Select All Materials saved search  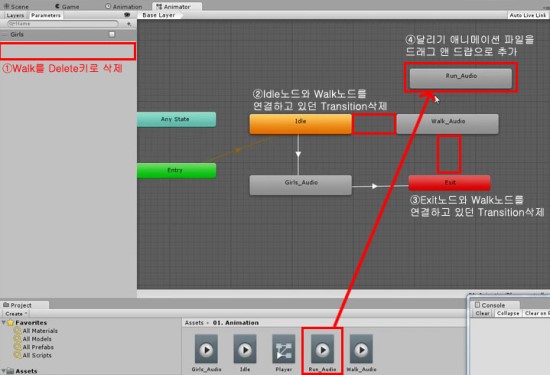click(36, 331)
